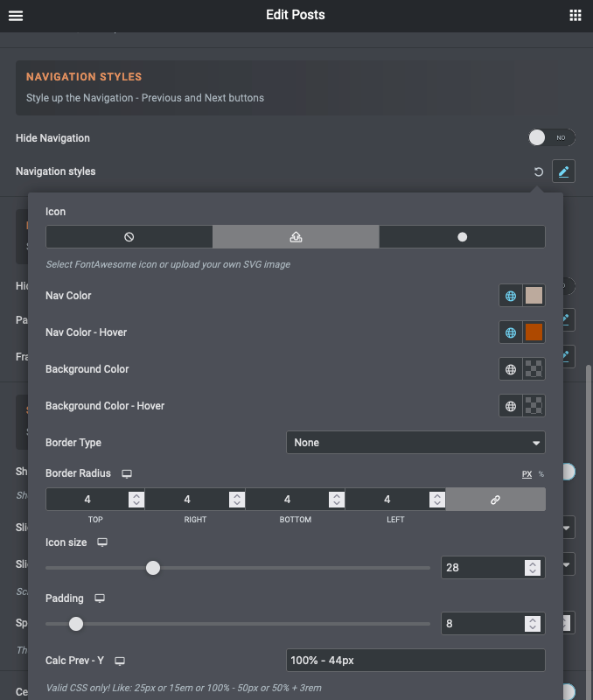Click the Navigation styles edit pencil
Screen dimensions: 593x700
point(564,171)
